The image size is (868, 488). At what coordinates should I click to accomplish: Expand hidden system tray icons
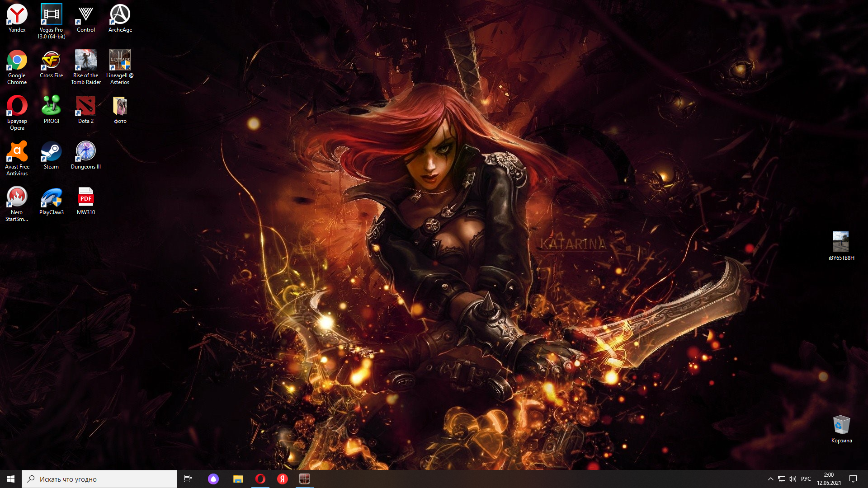coord(770,479)
